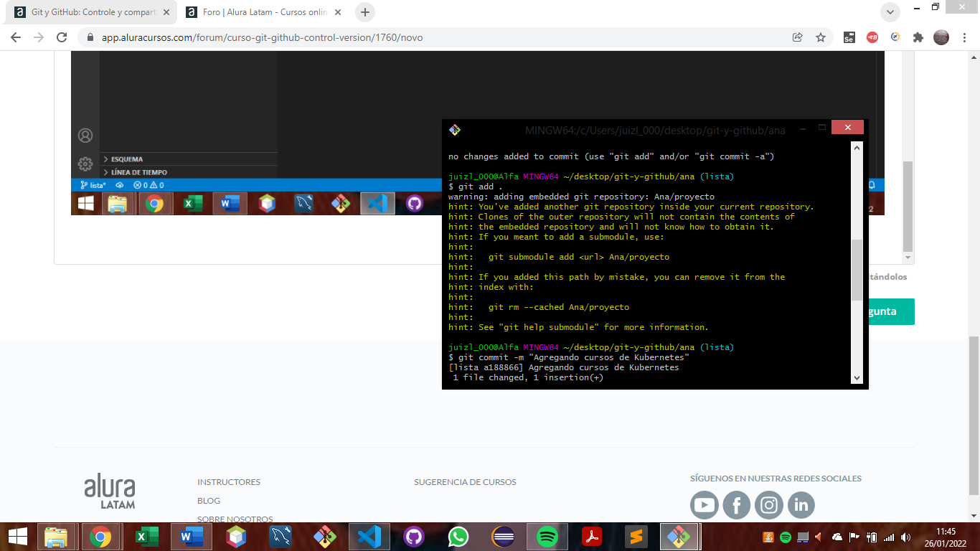Open File Explorer from the taskbar

coord(56,537)
